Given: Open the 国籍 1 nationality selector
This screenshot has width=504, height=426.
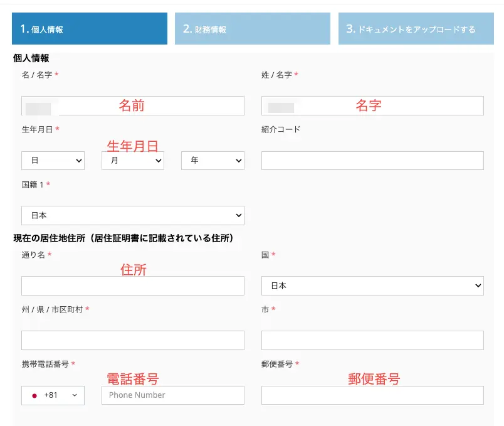Looking at the screenshot, I should click(x=132, y=215).
